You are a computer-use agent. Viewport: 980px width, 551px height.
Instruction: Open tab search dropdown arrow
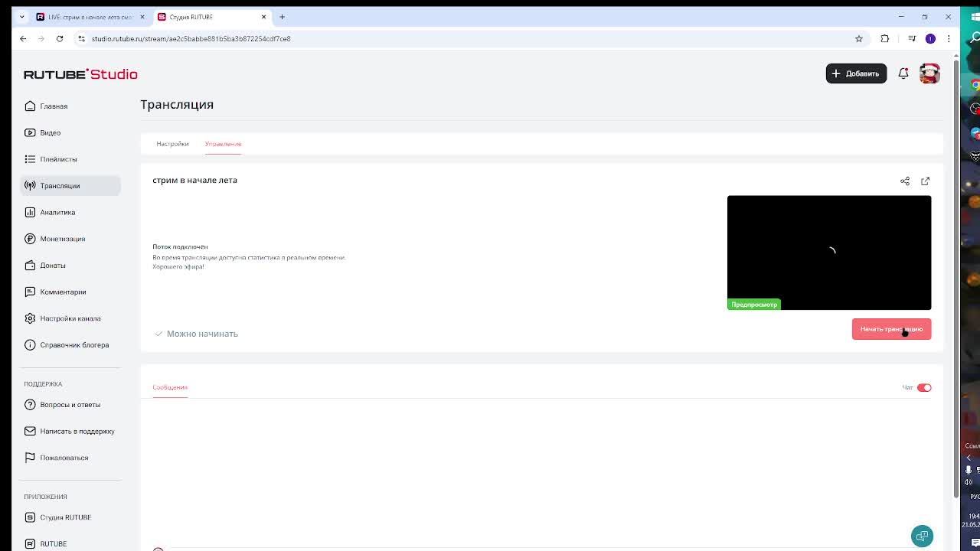coord(21,17)
